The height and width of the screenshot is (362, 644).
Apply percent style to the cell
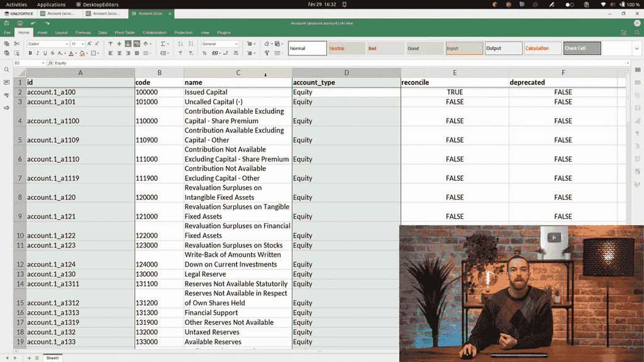point(204,53)
